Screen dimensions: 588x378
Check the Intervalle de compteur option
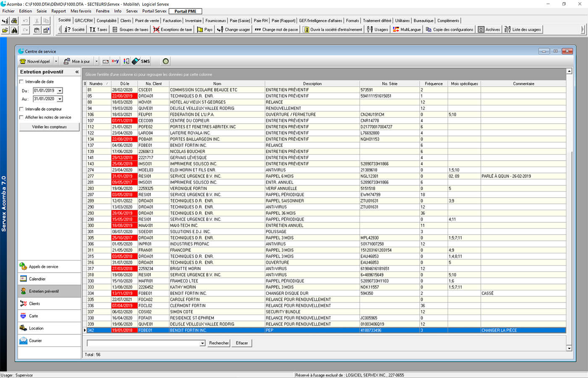click(x=22, y=109)
